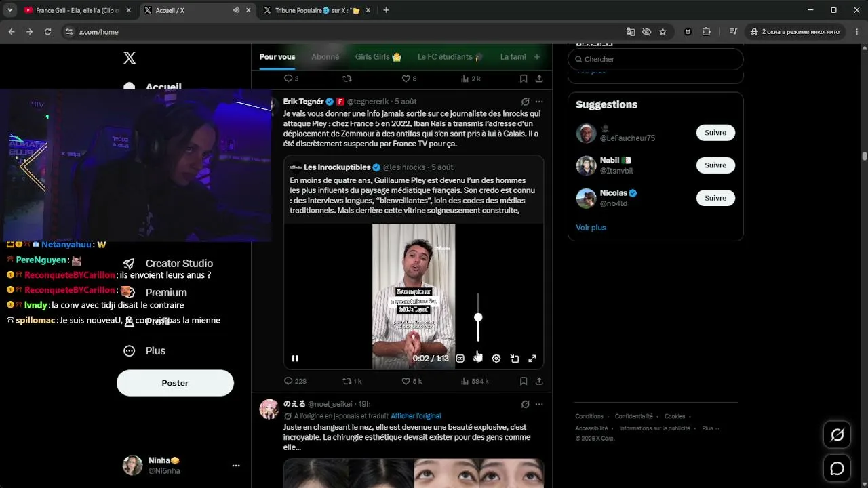Open the Girls Girls tab

tap(378, 57)
